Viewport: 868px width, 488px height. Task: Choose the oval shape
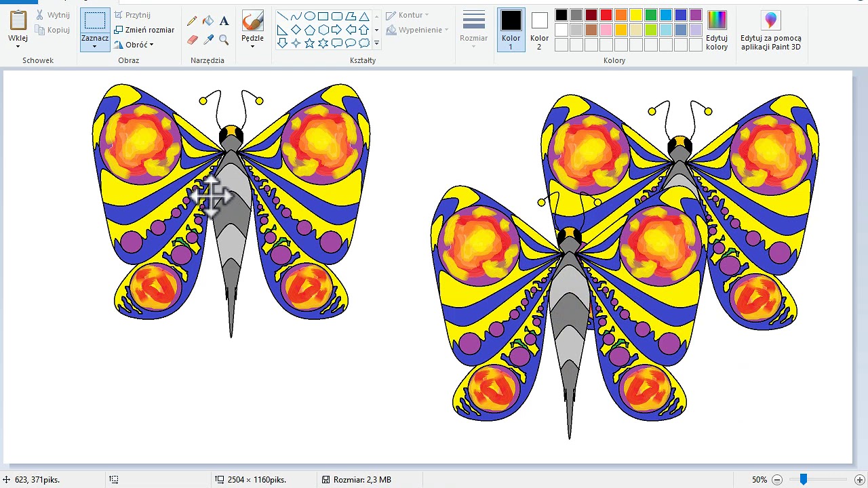[x=309, y=16]
